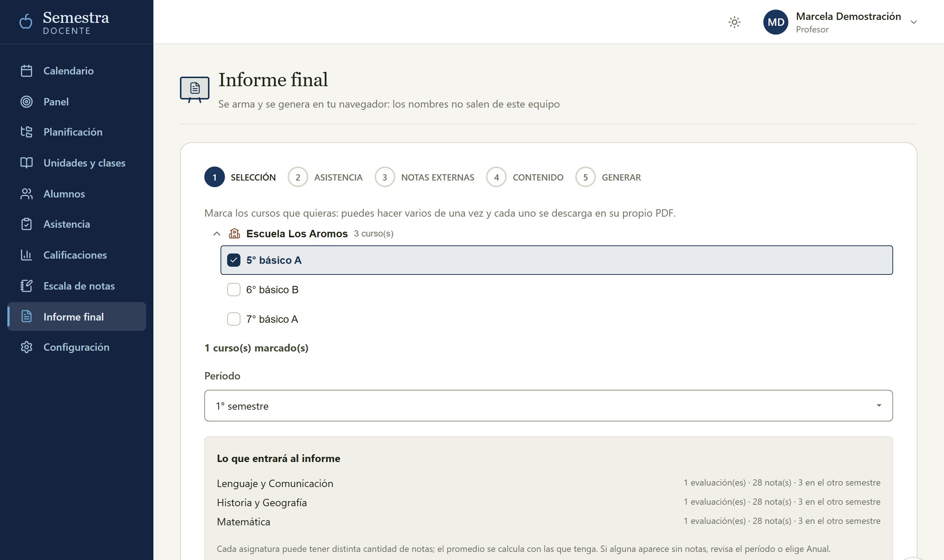Click the Historia y Geografía subject row

(548, 502)
